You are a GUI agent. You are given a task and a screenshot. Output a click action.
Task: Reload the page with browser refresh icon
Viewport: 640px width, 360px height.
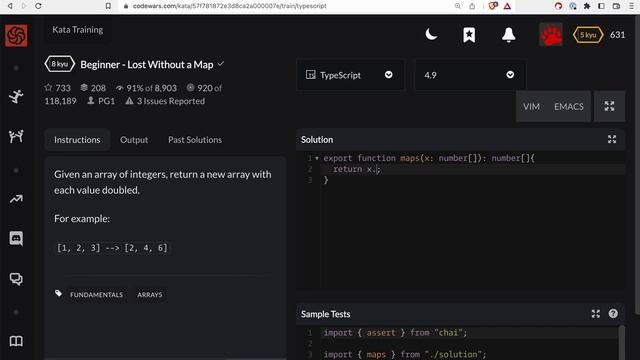click(x=38, y=6)
